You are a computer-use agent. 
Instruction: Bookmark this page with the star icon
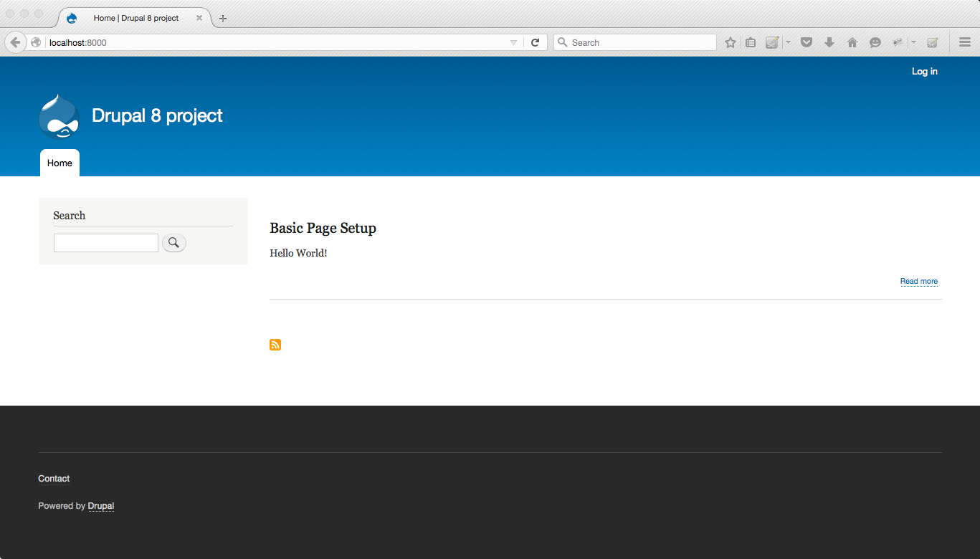pos(731,42)
